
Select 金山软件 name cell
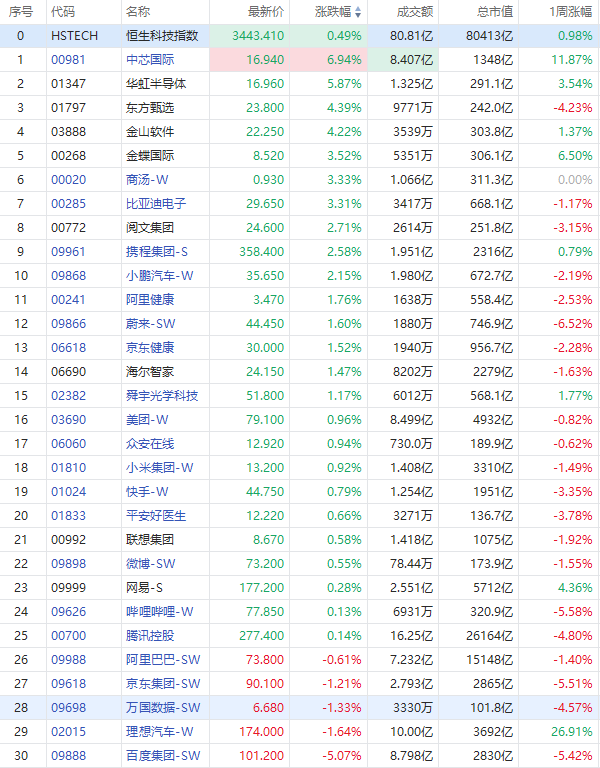[x=150, y=132]
